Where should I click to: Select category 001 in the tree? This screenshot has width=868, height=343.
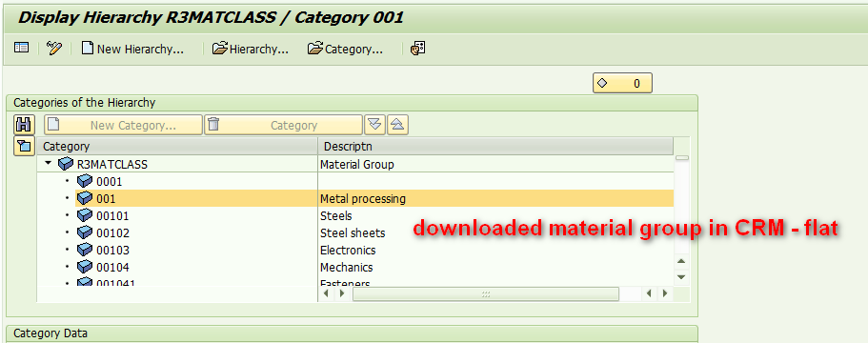click(106, 198)
